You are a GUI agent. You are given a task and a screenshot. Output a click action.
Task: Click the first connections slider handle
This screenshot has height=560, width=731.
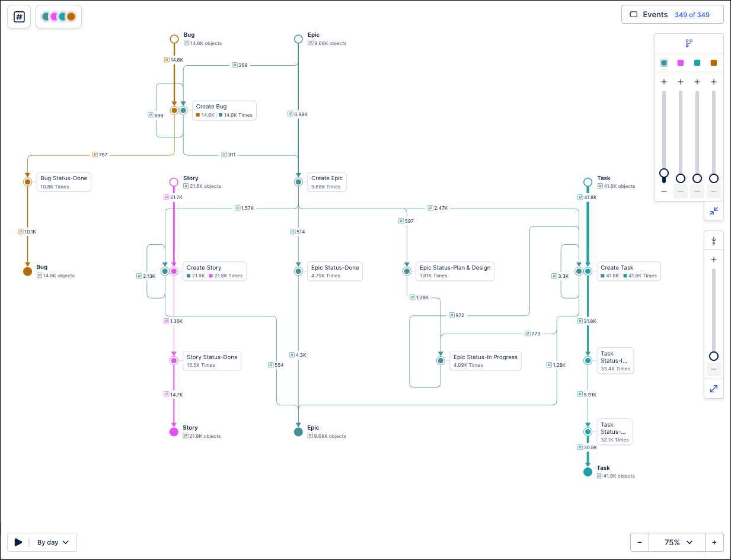click(664, 174)
